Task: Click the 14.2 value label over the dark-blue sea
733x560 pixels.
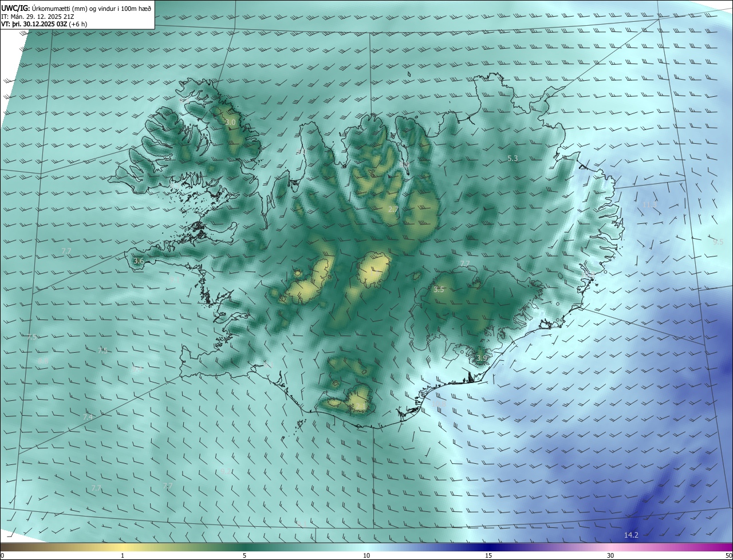Action: 631,535
